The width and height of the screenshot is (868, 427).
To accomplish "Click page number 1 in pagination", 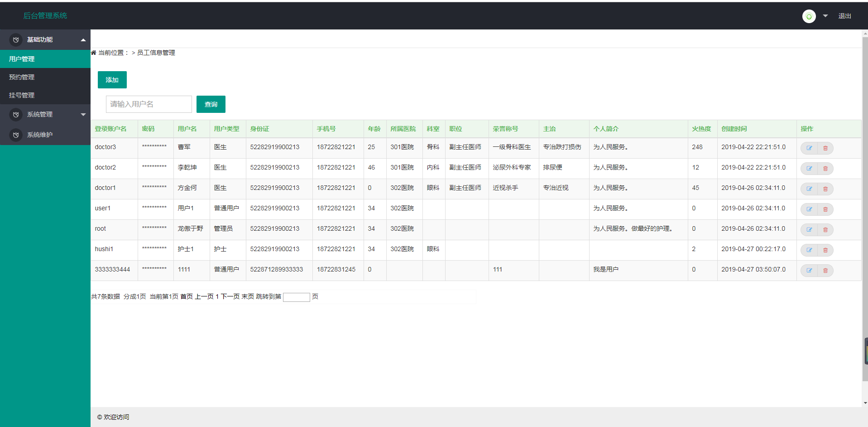I will (217, 296).
